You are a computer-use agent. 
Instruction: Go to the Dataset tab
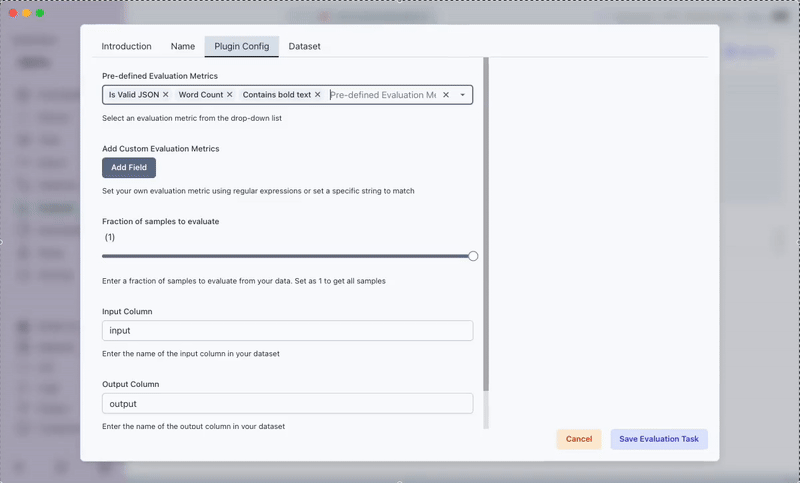point(305,47)
